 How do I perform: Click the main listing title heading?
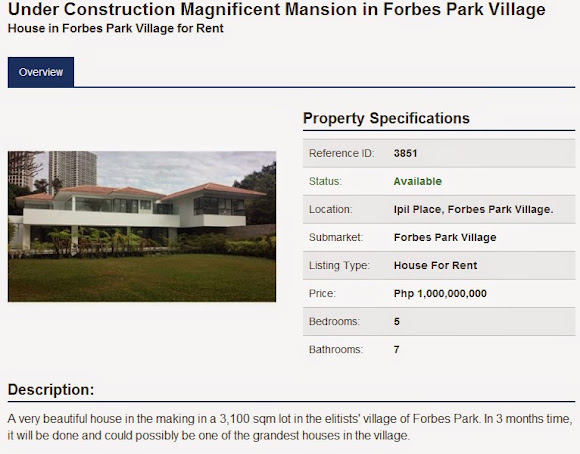tap(276, 9)
